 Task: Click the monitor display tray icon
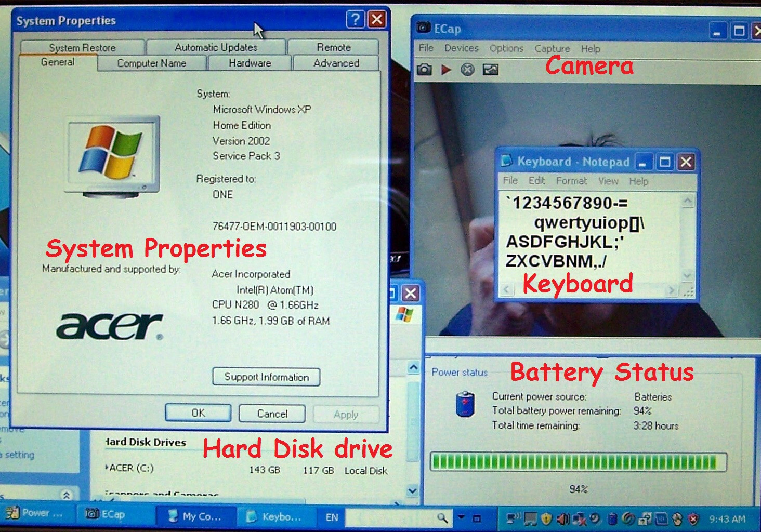(530, 518)
